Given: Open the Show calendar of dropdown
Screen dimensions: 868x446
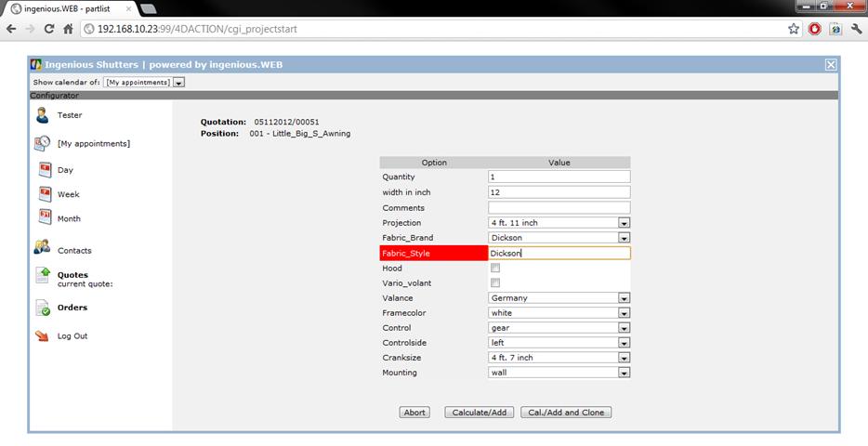Looking at the screenshot, I should tap(178, 83).
